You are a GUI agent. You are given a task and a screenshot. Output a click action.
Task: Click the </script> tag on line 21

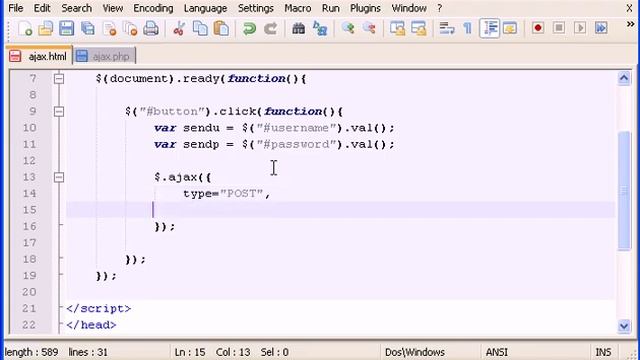[x=98, y=309]
